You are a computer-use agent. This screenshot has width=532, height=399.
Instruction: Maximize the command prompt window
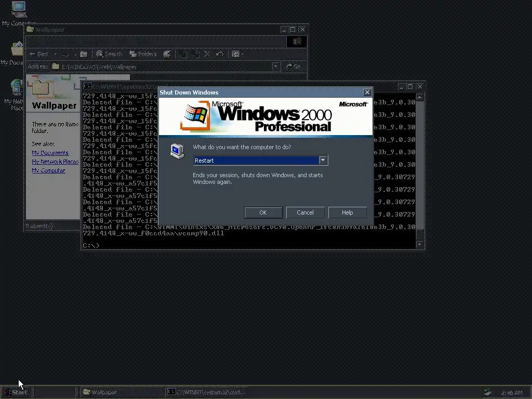tap(410, 87)
